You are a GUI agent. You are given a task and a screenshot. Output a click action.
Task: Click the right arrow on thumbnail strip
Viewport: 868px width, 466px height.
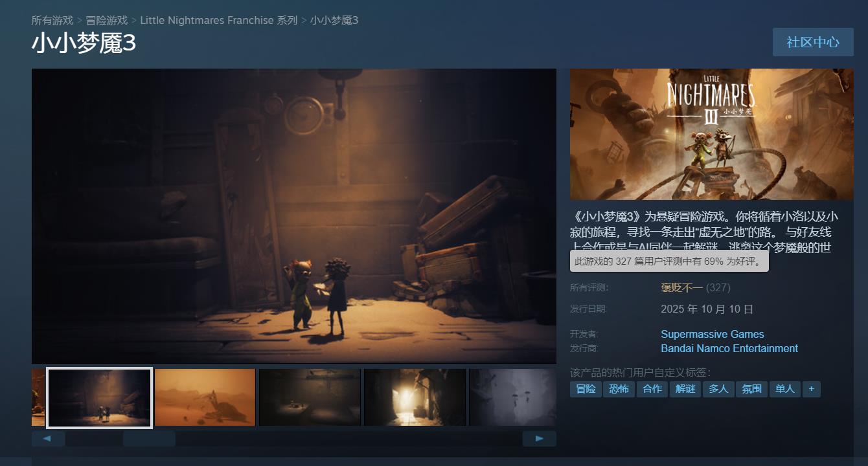tap(539, 439)
